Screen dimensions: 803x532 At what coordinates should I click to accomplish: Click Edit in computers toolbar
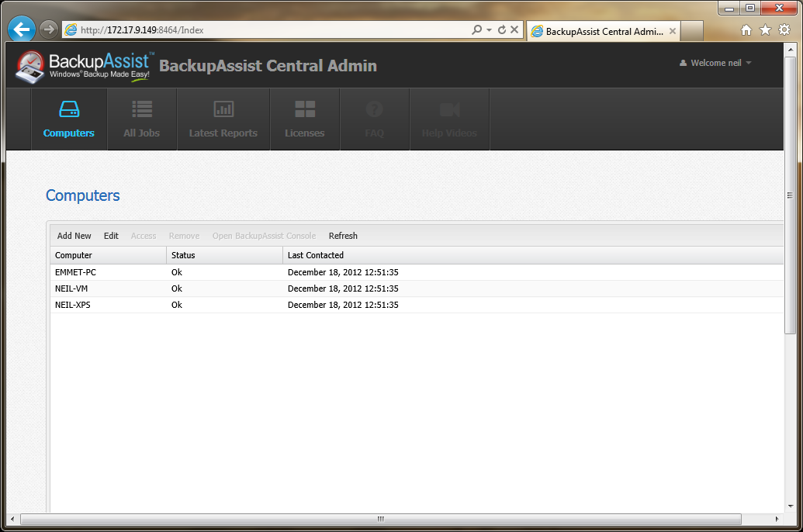(x=111, y=236)
